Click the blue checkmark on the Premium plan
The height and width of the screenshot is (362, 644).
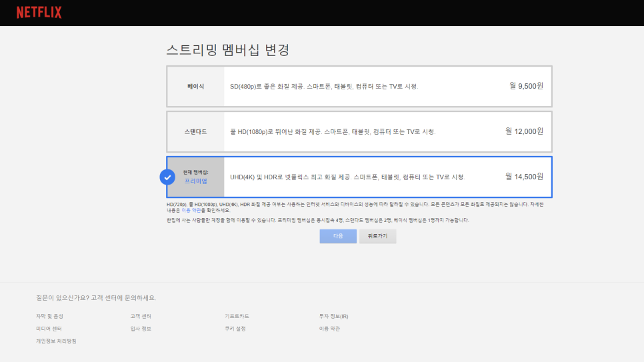167,177
